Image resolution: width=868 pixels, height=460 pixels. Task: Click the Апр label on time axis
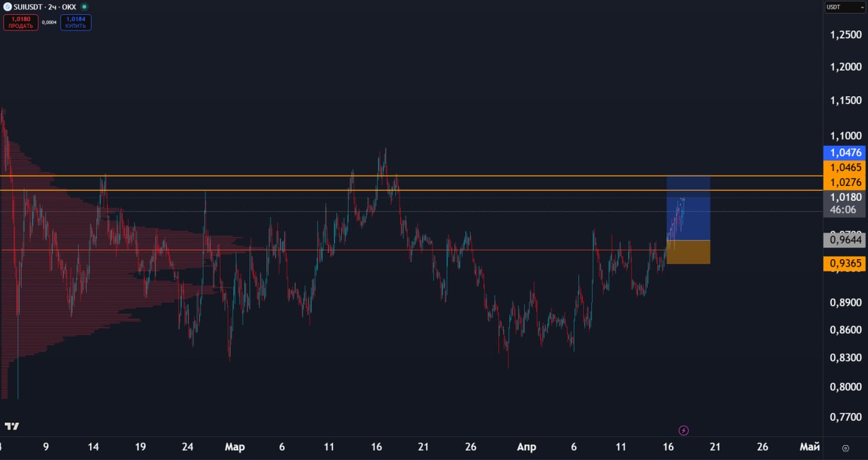click(x=526, y=447)
